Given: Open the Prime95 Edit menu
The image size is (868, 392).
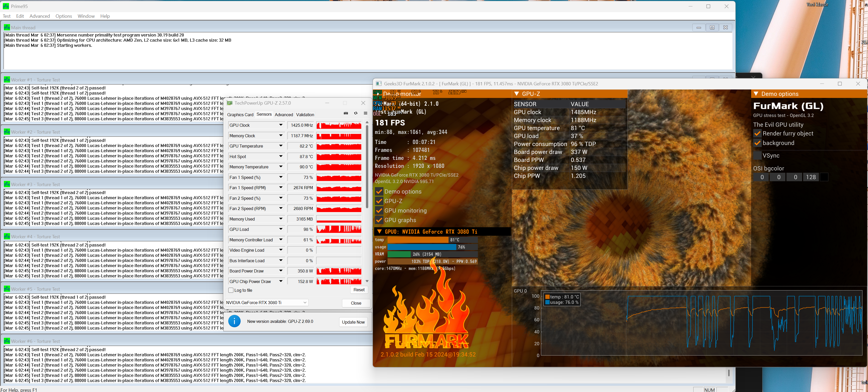Looking at the screenshot, I should coord(20,16).
